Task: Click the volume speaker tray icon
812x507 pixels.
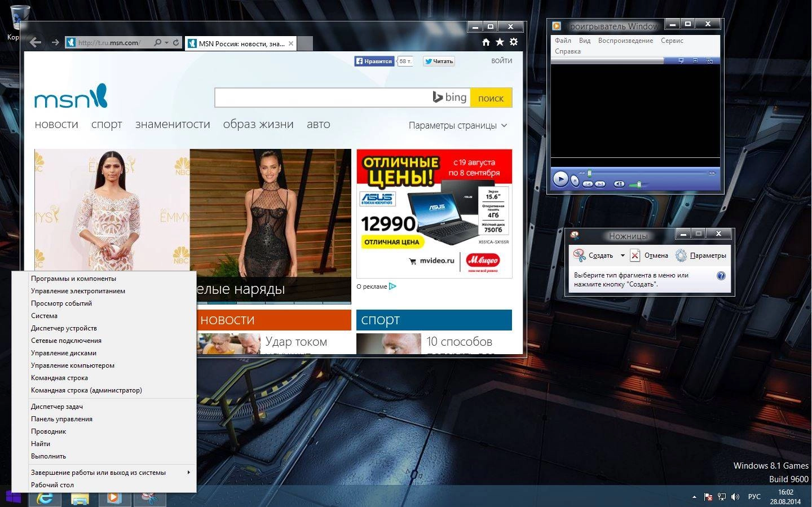Action: 735,497
